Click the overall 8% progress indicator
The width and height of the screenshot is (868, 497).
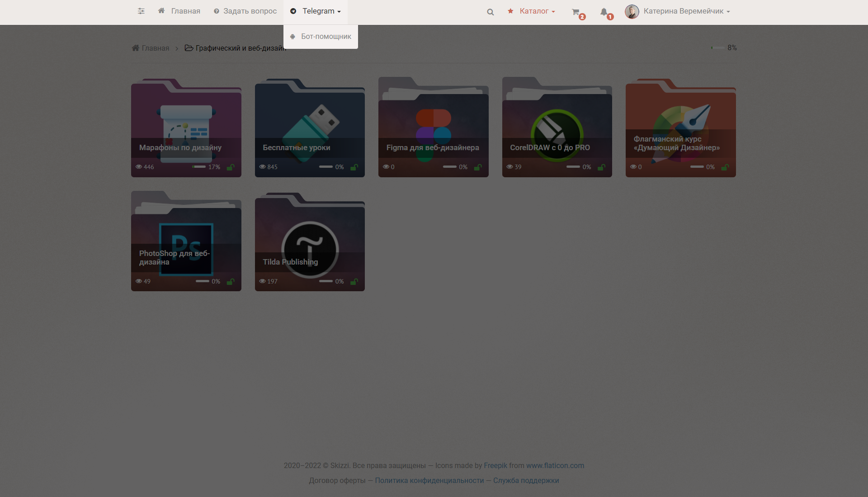(724, 47)
